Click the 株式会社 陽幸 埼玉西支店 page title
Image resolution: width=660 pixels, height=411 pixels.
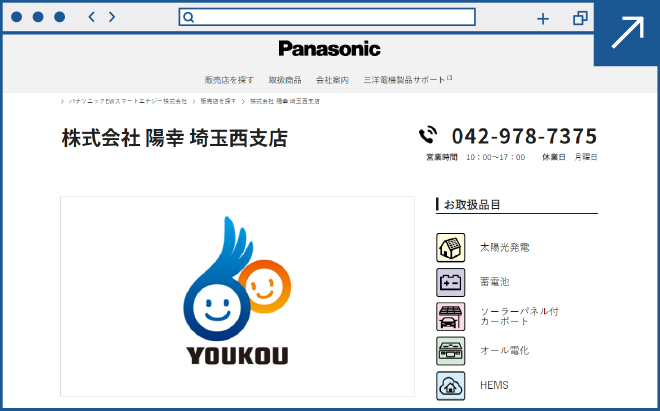[175, 138]
